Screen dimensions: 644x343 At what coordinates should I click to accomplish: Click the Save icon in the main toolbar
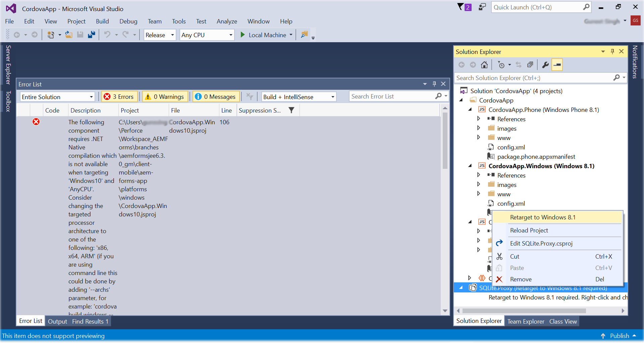point(80,35)
